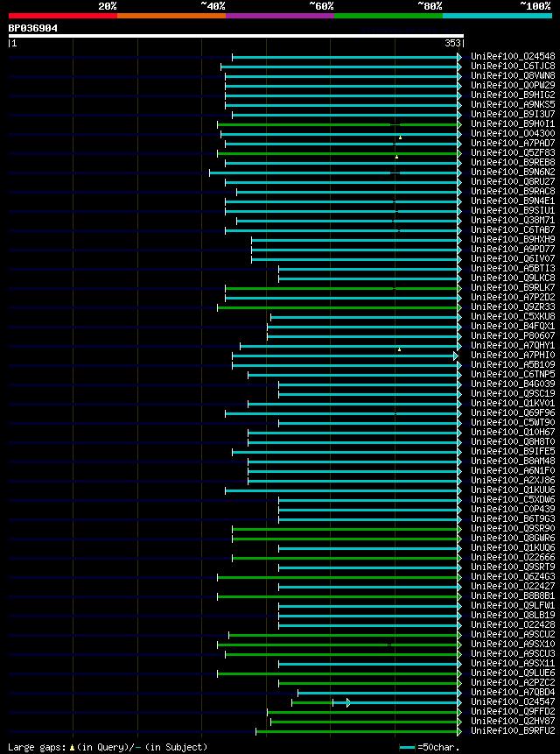Viewport: 560px width, 754px height.
Task: Click the purple ~60% identity legend segment
Action: [280, 16]
